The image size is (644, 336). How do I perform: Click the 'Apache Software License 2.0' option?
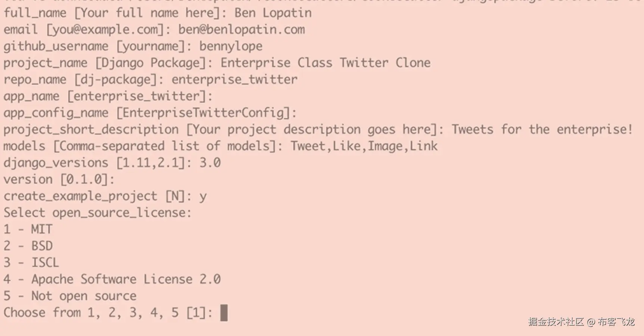126,279
